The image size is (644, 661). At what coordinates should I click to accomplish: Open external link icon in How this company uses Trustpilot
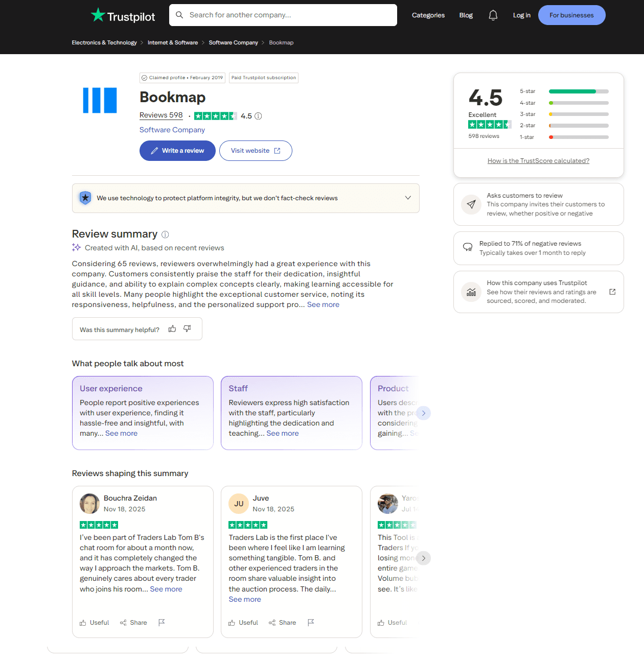[x=612, y=292]
